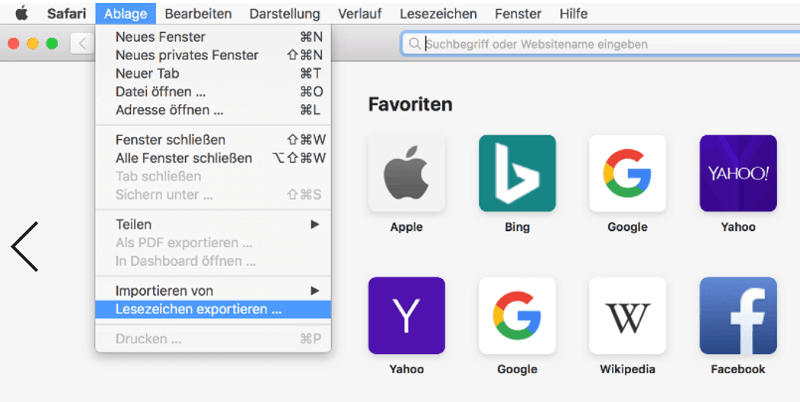Open the Facebook favorite tile

pos(738,315)
